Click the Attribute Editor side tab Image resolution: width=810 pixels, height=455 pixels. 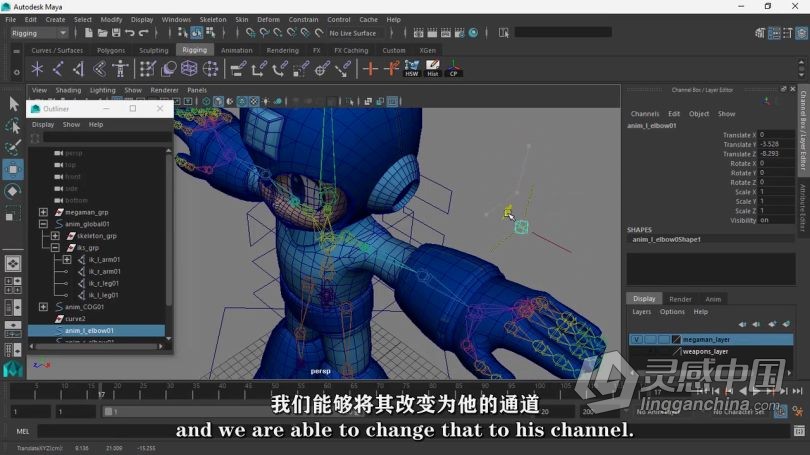pos(803,208)
